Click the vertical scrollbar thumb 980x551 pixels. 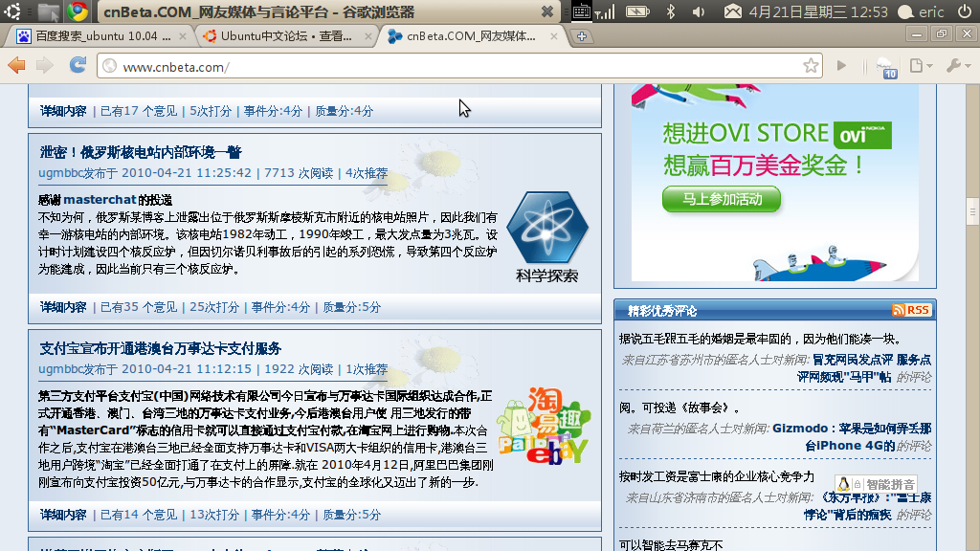[972, 212]
